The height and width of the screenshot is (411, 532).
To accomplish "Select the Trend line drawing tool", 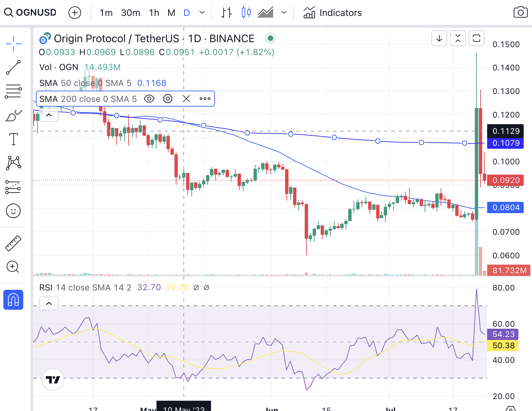I will pyautogui.click(x=14, y=67).
